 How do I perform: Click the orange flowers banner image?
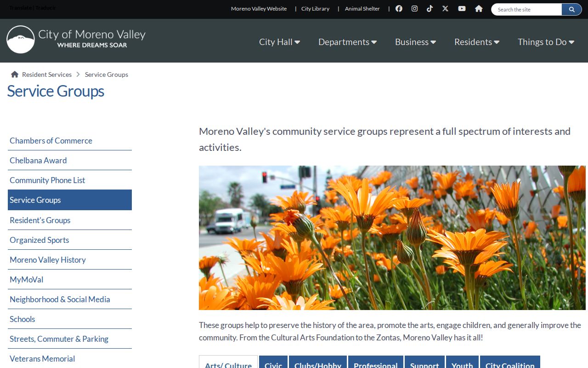[x=392, y=238]
